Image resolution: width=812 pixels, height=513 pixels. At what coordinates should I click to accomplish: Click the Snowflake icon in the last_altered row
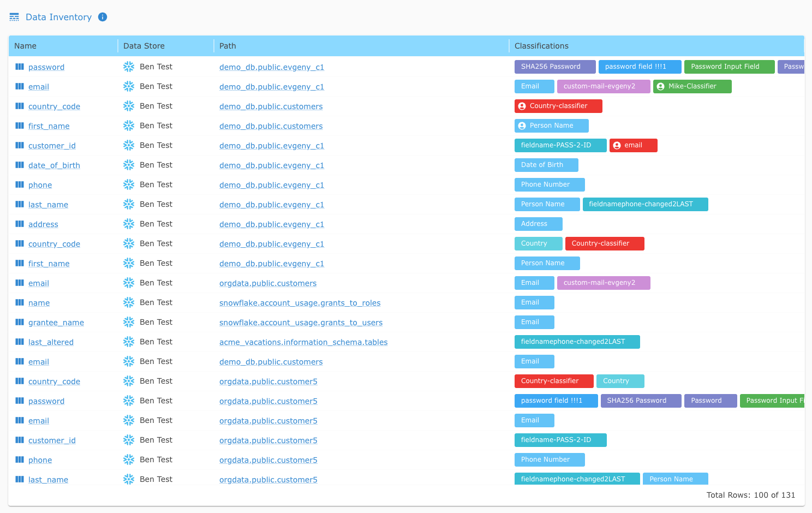point(129,342)
